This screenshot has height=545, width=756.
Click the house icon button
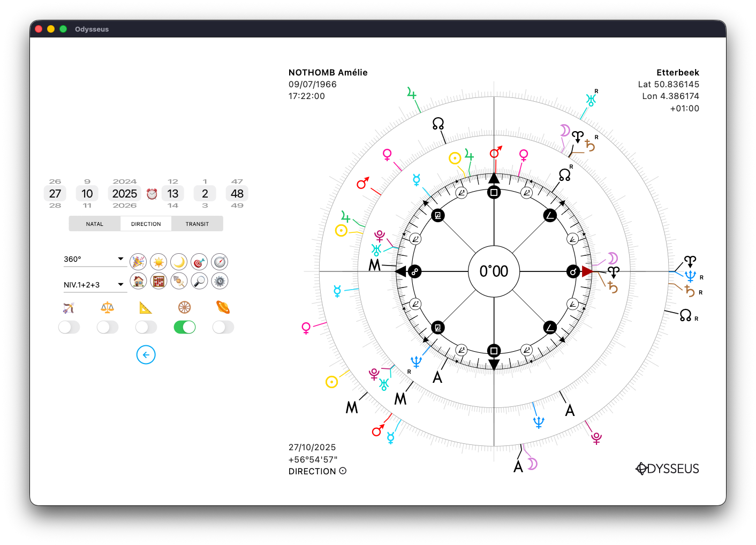[138, 281]
